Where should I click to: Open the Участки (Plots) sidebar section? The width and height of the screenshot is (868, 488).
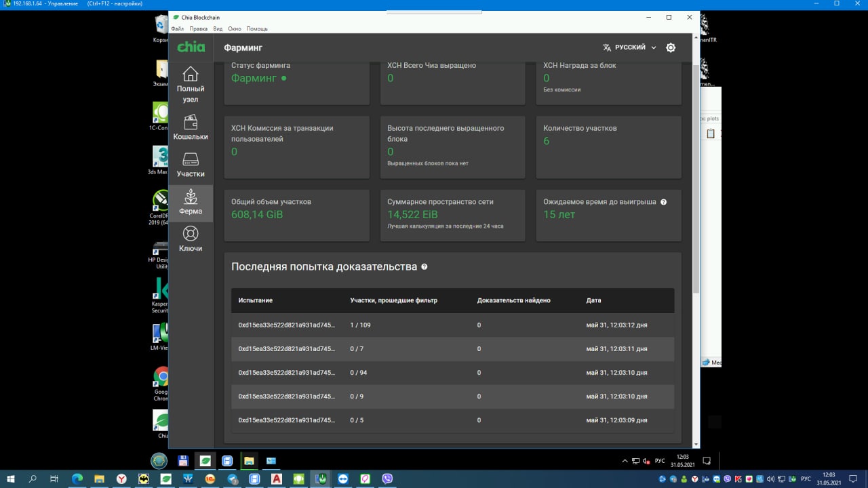[x=191, y=164]
